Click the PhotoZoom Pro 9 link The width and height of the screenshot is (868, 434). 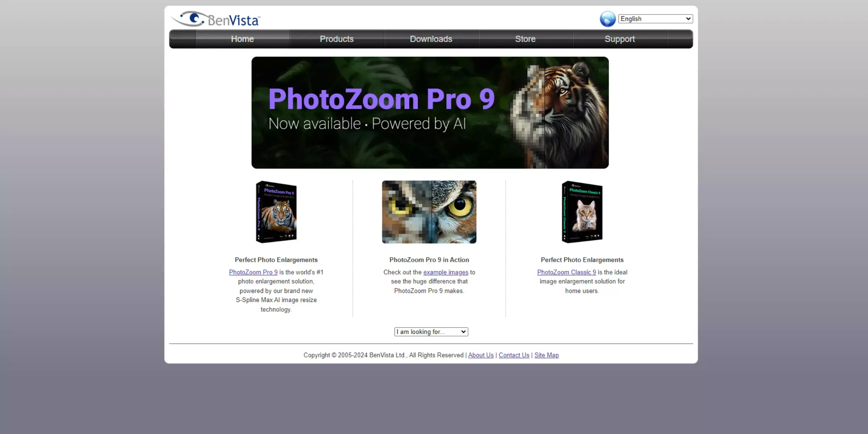coord(253,272)
